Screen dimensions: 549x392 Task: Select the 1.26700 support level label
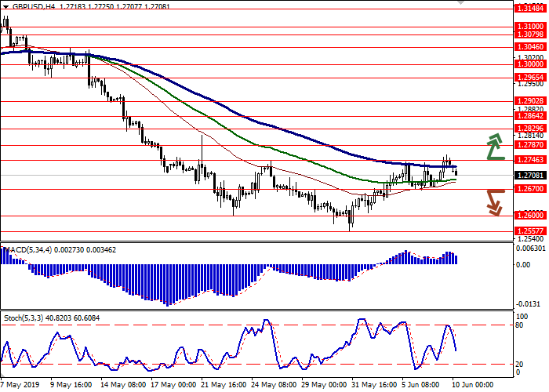coord(530,189)
